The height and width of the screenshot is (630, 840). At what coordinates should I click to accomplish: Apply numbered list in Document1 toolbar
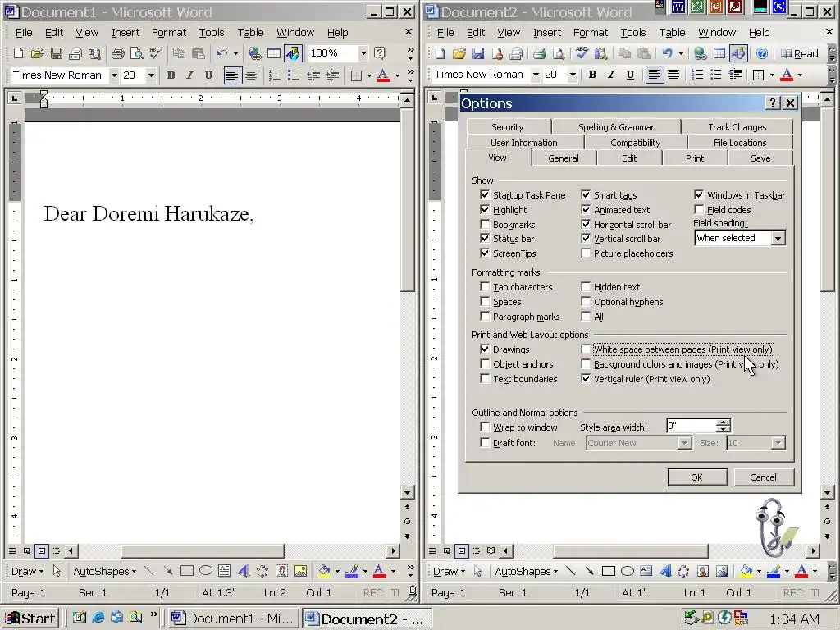coord(274,75)
